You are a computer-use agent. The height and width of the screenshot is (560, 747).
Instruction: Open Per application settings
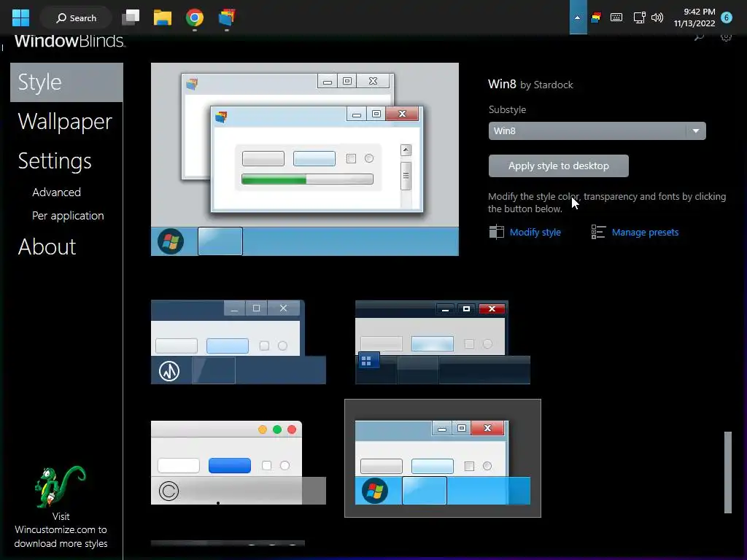[x=68, y=216]
